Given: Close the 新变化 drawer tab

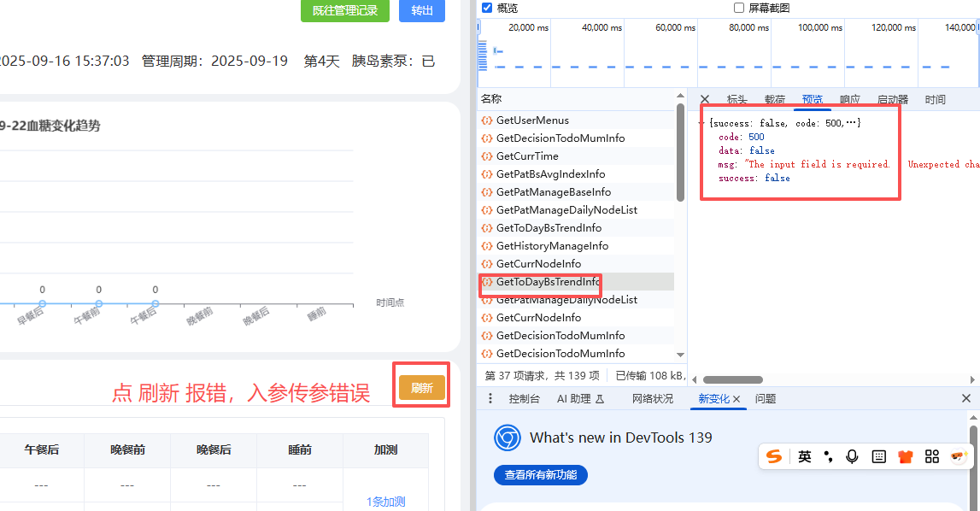Looking at the screenshot, I should 736,399.
